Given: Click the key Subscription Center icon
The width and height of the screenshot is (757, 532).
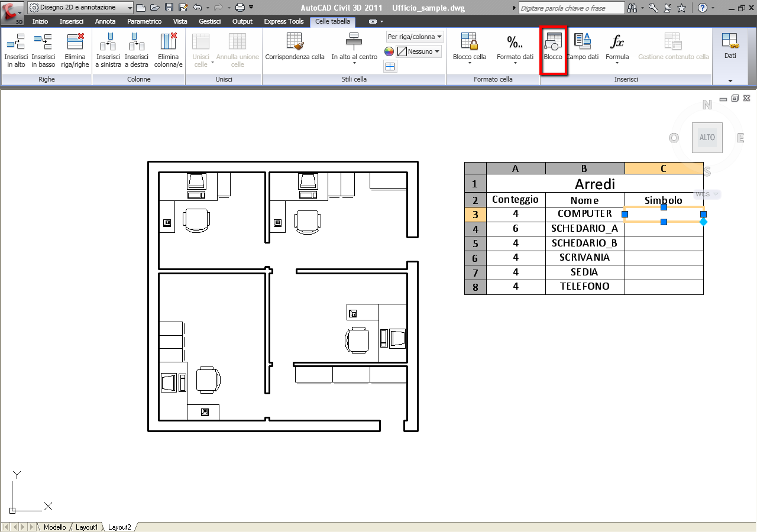Looking at the screenshot, I should (x=654, y=8).
